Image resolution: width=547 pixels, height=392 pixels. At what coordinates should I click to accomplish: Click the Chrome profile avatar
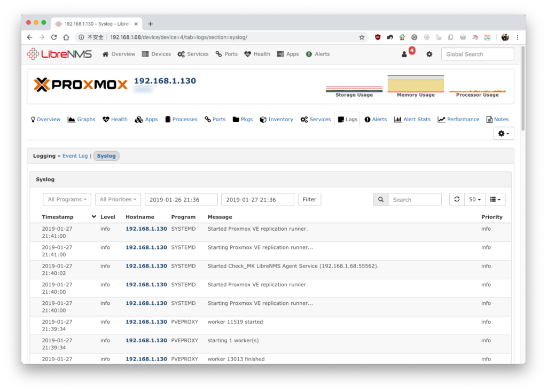coord(505,37)
